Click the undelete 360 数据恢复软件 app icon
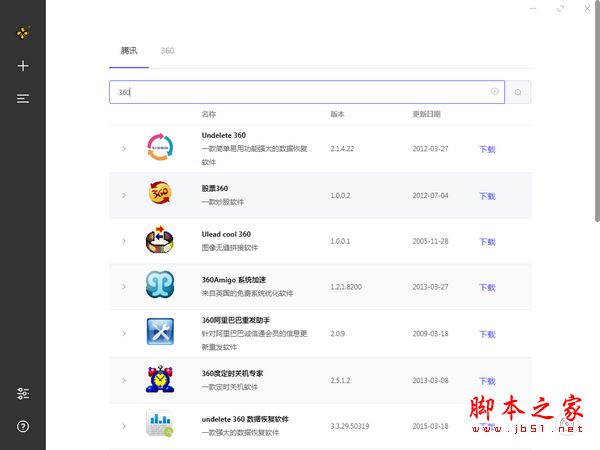The height and width of the screenshot is (450, 600). point(160,424)
